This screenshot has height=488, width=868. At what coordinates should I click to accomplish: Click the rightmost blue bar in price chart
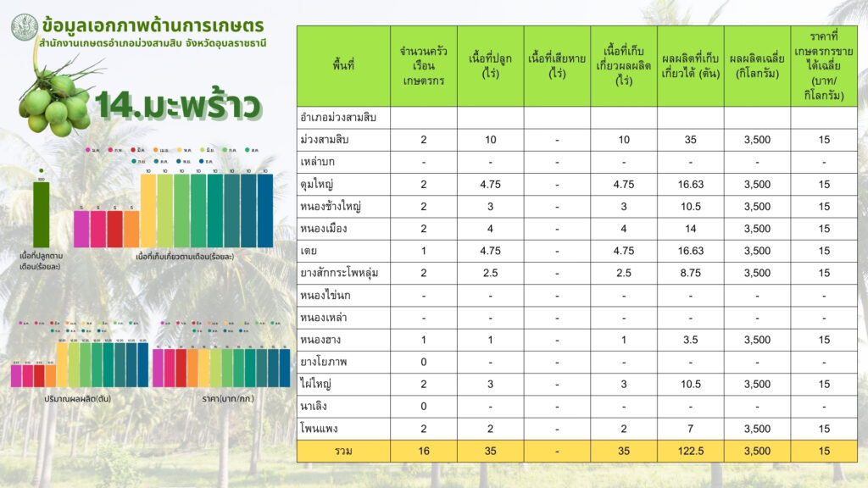(x=284, y=367)
